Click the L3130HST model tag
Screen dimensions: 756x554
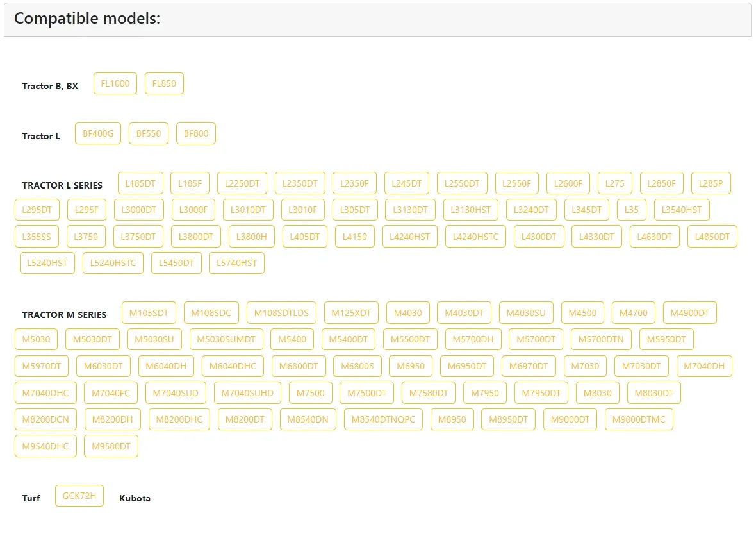coord(470,210)
